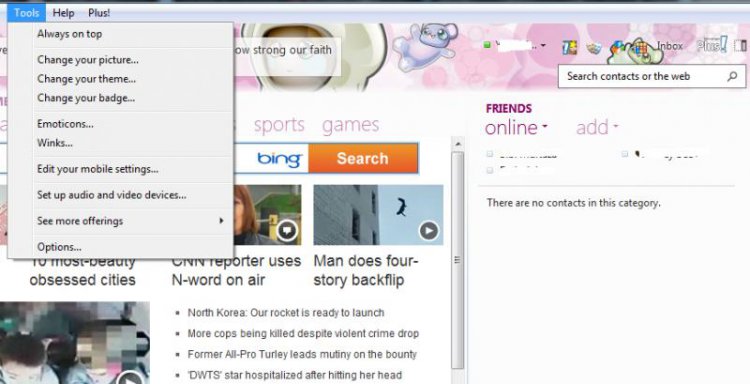This screenshot has width=750, height=384.
Task: Click the comment icon on the CNN reporter thumbnail
Action: (287, 230)
